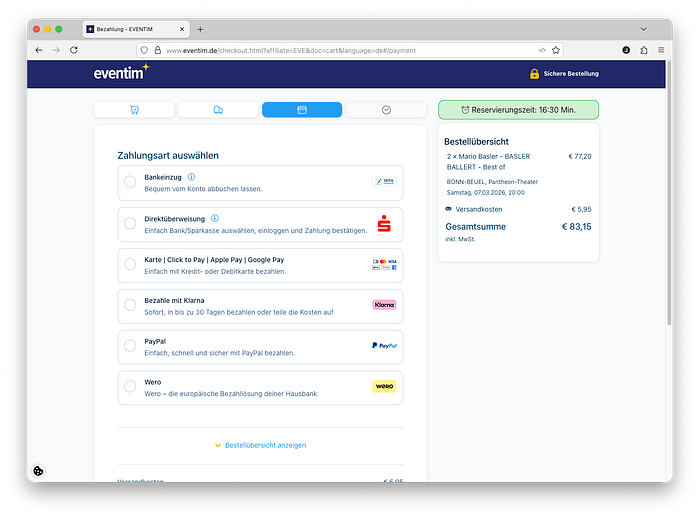
Task: Open the confirmation checkmark checkout step
Action: click(x=386, y=110)
